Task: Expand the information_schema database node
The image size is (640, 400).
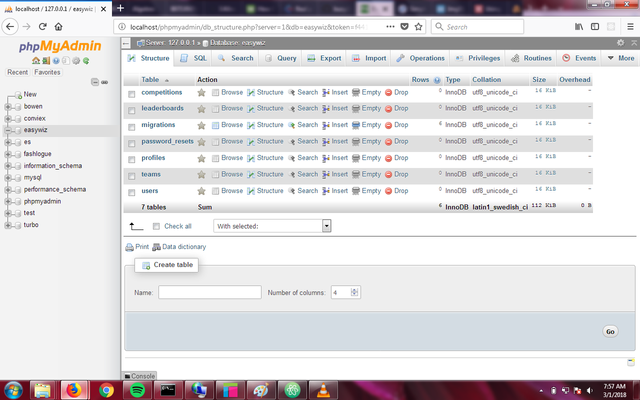Action: pos(8,166)
